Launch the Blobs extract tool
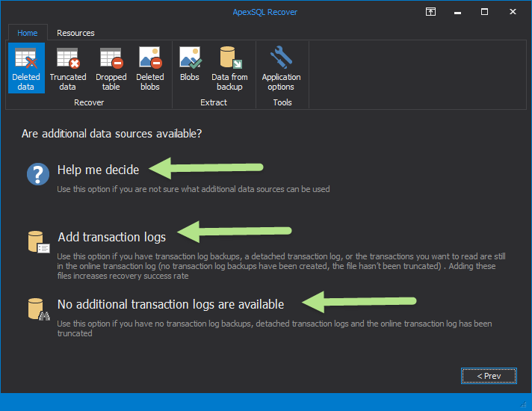 (190, 64)
